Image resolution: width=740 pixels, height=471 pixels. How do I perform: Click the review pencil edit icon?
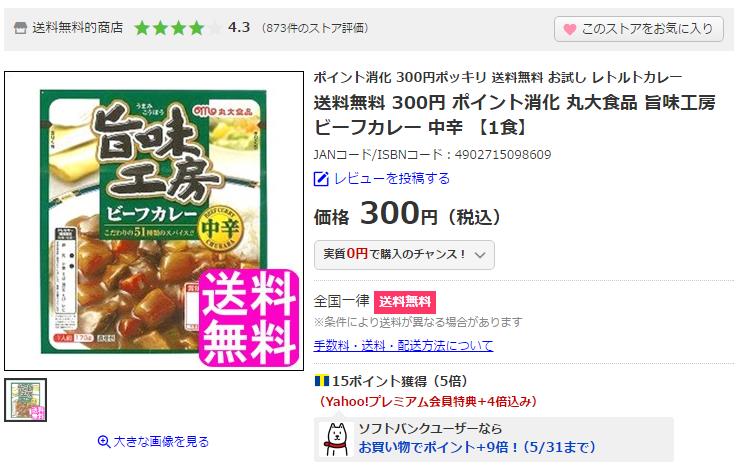[321, 179]
